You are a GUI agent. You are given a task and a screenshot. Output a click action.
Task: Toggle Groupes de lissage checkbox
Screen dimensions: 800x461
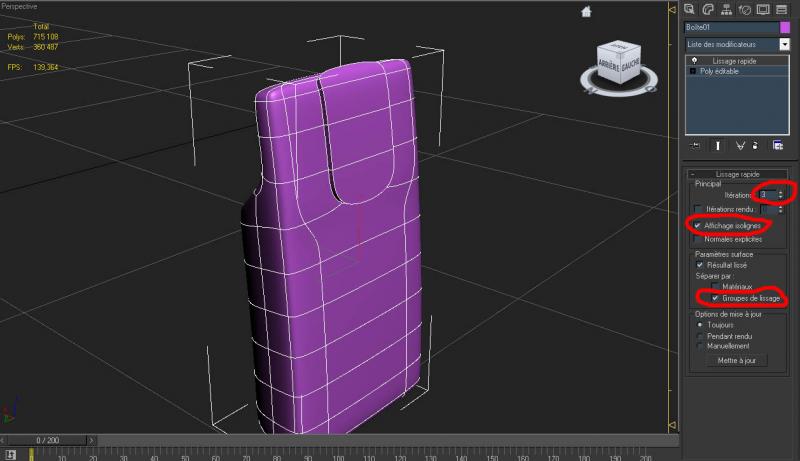point(714,298)
